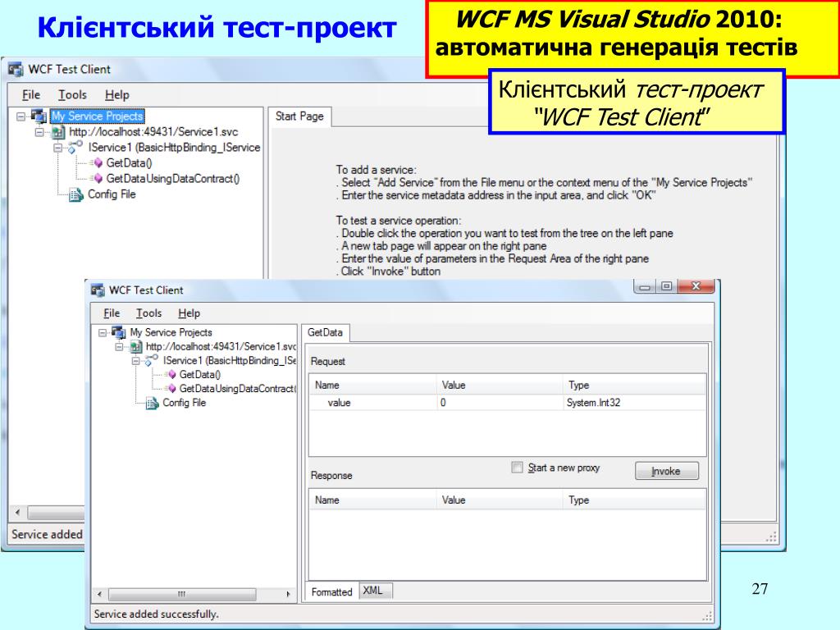Click right scroll arrow in front window tree pane
The width and height of the screenshot is (840, 630).
289,594
